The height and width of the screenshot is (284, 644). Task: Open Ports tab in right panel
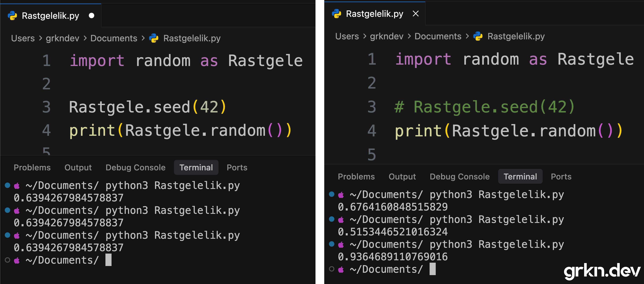coord(561,176)
